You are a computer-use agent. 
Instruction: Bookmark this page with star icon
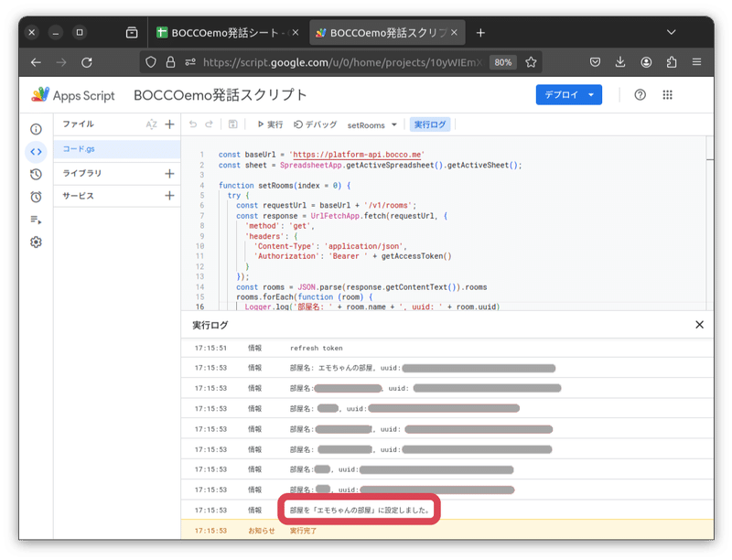[x=531, y=62]
